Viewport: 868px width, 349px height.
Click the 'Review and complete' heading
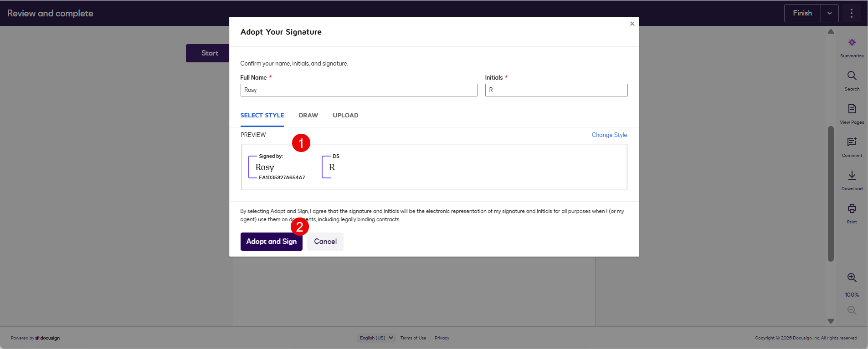[x=50, y=14]
